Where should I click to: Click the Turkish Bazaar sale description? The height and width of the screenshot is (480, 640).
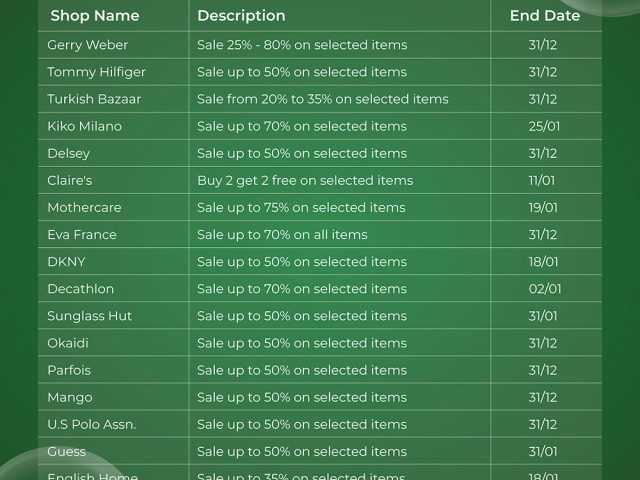click(x=322, y=99)
